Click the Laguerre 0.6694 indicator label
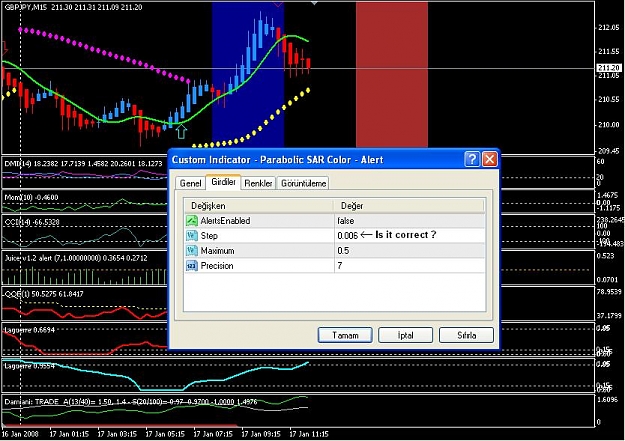 coord(29,330)
